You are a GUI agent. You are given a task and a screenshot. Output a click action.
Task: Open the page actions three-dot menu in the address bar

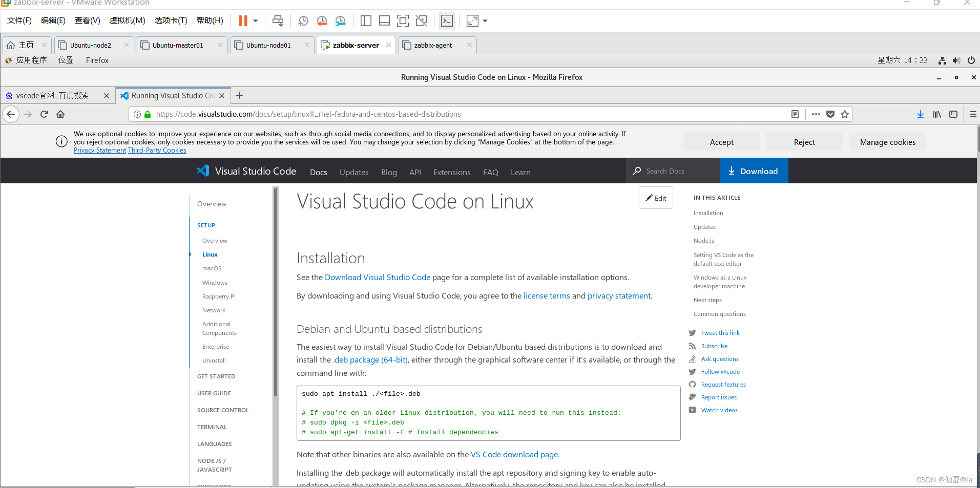pyautogui.click(x=816, y=114)
